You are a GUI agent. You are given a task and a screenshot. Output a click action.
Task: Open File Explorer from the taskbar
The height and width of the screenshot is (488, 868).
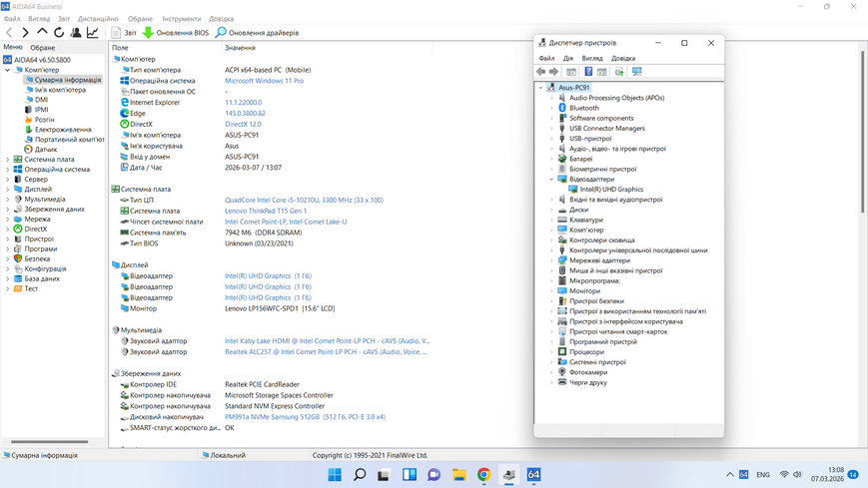click(x=458, y=474)
